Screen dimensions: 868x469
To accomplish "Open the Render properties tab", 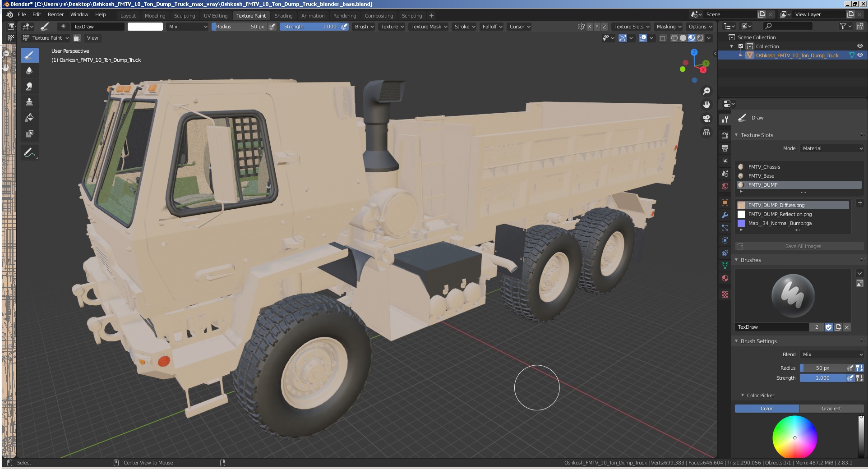I will click(x=725, y=135).
